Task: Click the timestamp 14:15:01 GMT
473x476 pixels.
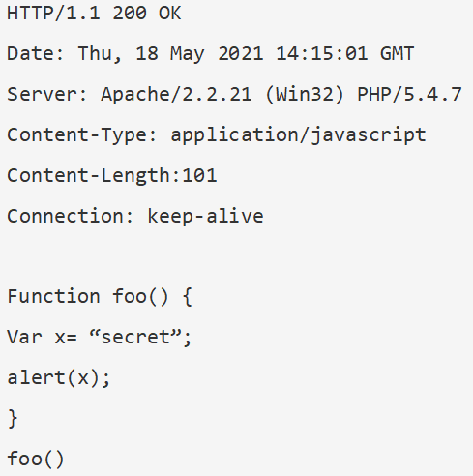Action: [344, 53]
